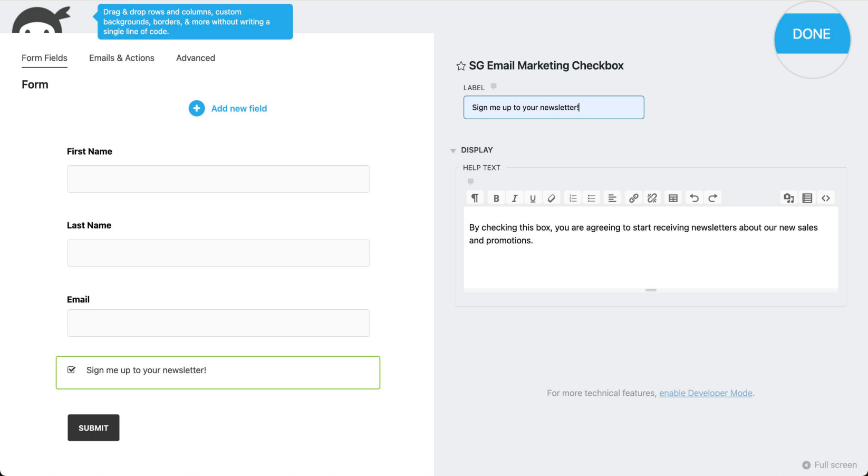Click the help bubble beside LABEL
Screen dimensions: 868x476
click(494, 87)
